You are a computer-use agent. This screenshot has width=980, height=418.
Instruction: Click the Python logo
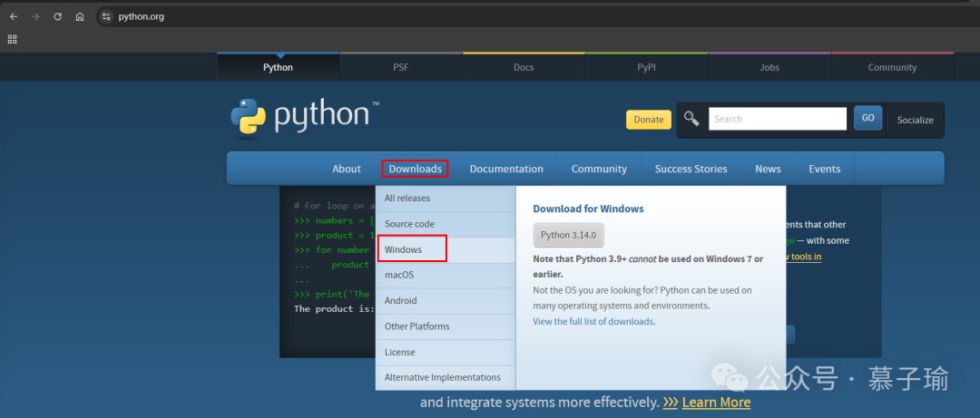pyautogui.click(x=304, y=118)
